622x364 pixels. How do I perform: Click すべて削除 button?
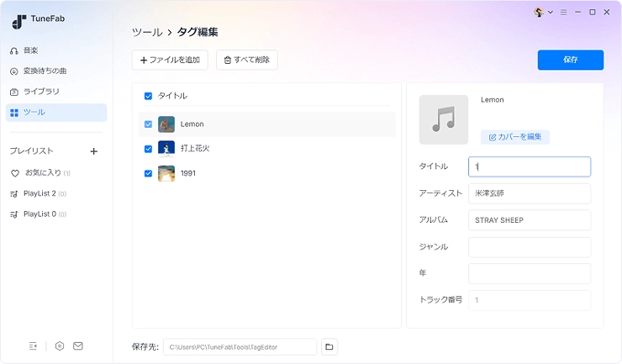[247, 60]
